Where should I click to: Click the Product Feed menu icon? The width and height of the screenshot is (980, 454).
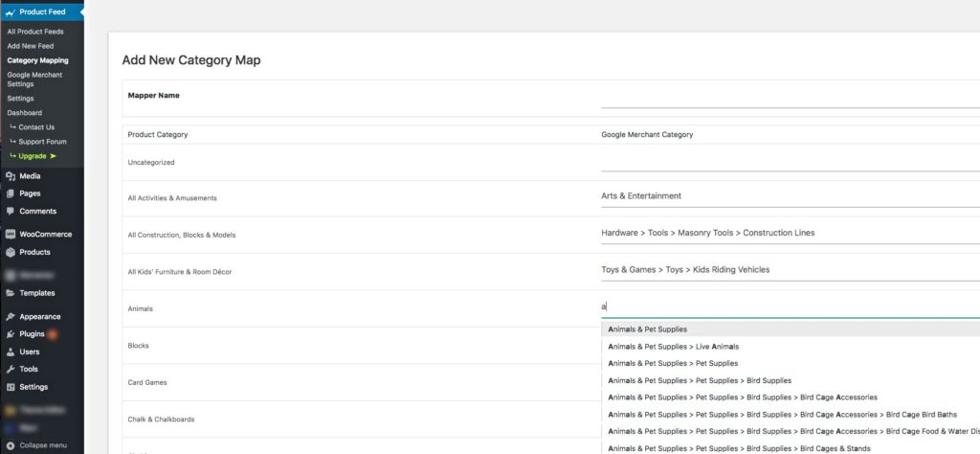[10, 11]
